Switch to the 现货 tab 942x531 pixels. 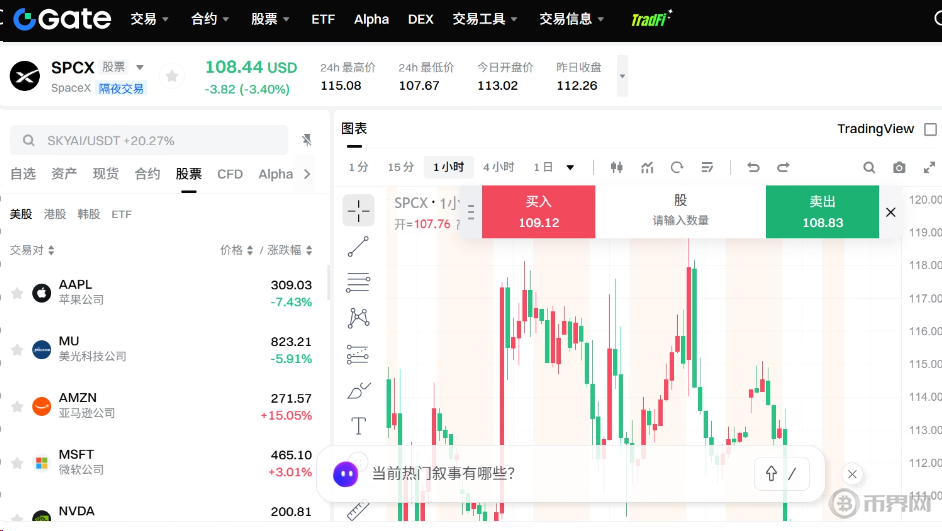(106, 174)
